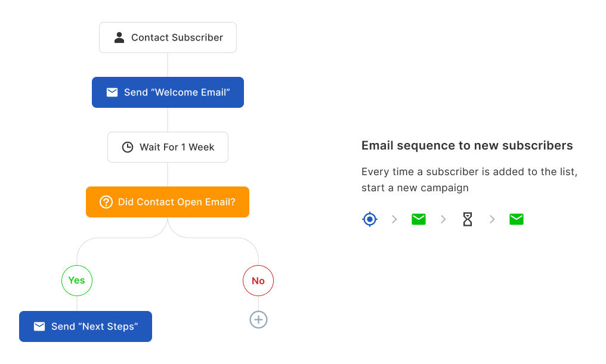Click chevron after the hourglass icon

click(x=492, y=219)
